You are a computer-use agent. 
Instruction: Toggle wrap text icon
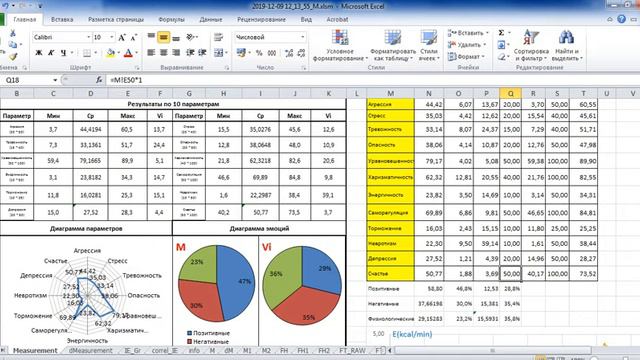click(x=219, y=38)
